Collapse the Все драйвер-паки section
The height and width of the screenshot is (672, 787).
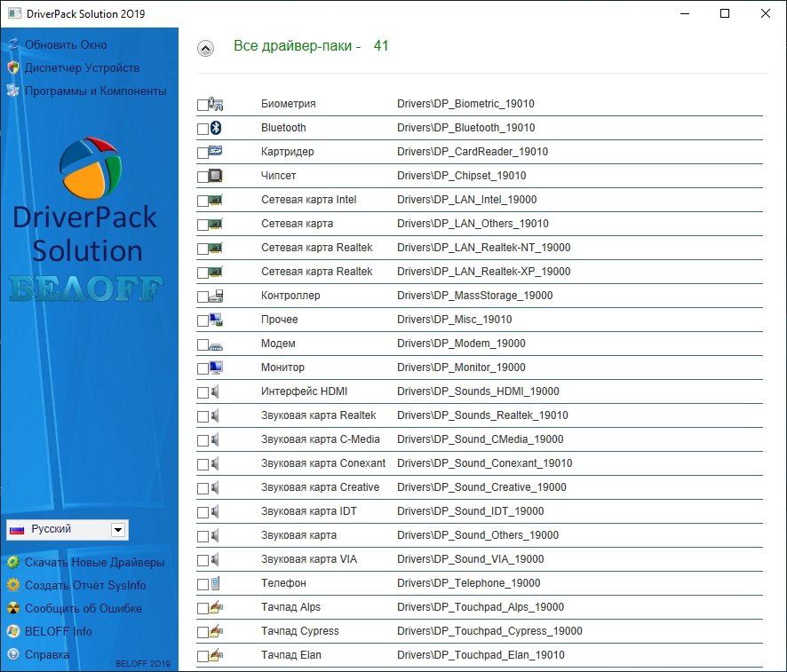(x=205, y=49)
